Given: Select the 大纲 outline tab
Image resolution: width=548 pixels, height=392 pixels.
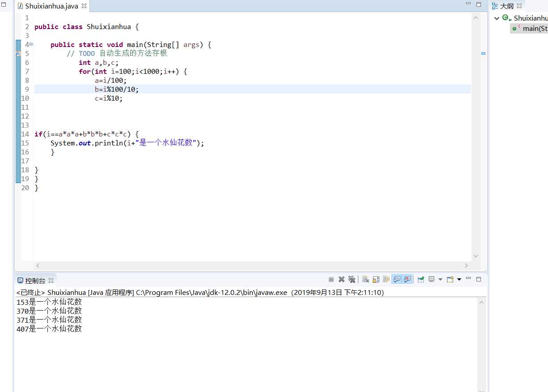Looking at the screenshot, I should click(x=506, y=6).
